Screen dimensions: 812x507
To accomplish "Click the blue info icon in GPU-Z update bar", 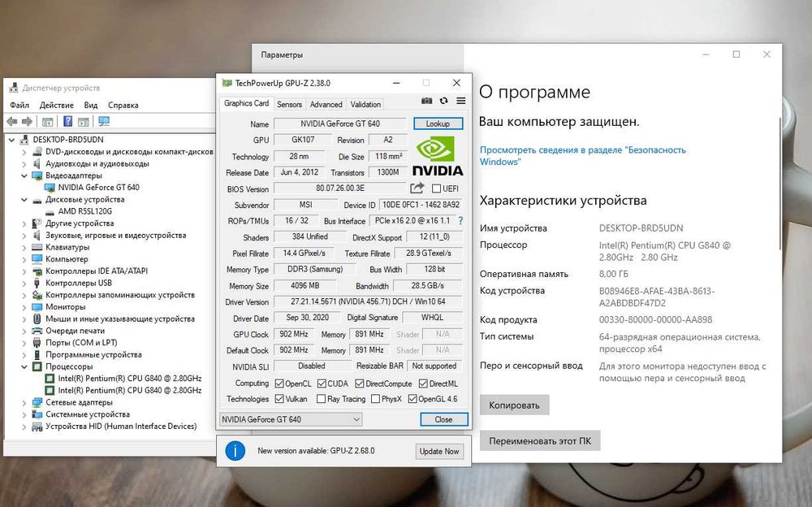I will click(x=235, y=451).
